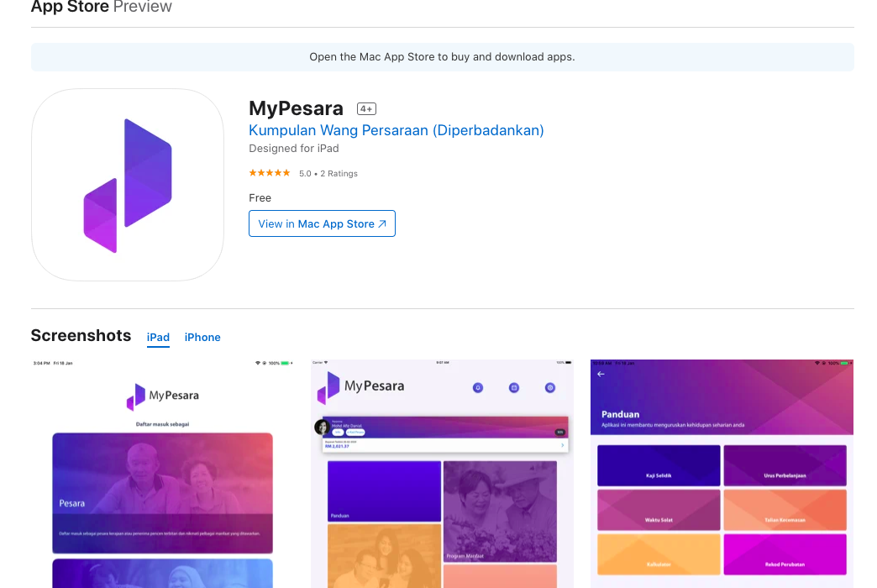Click the 'Free' price text
877x588 pixels.
(260, 198)
